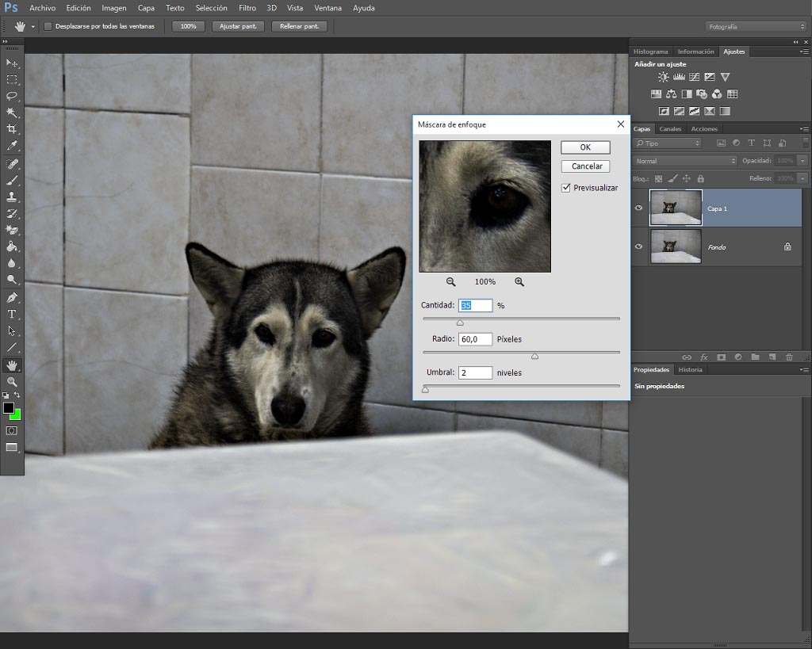812x649 pixels.
Task: Hide the Fondo layer
Action: click(638, 247)
